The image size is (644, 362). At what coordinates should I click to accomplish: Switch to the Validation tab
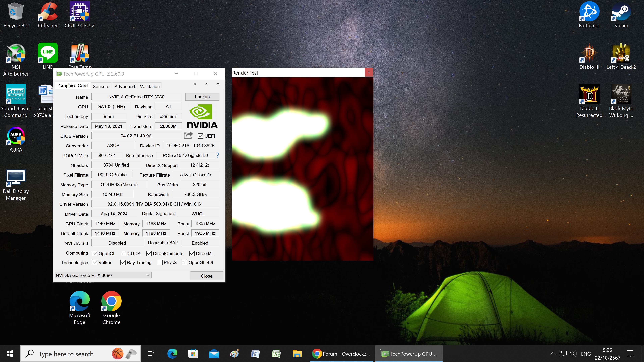(x=149, y=86)
